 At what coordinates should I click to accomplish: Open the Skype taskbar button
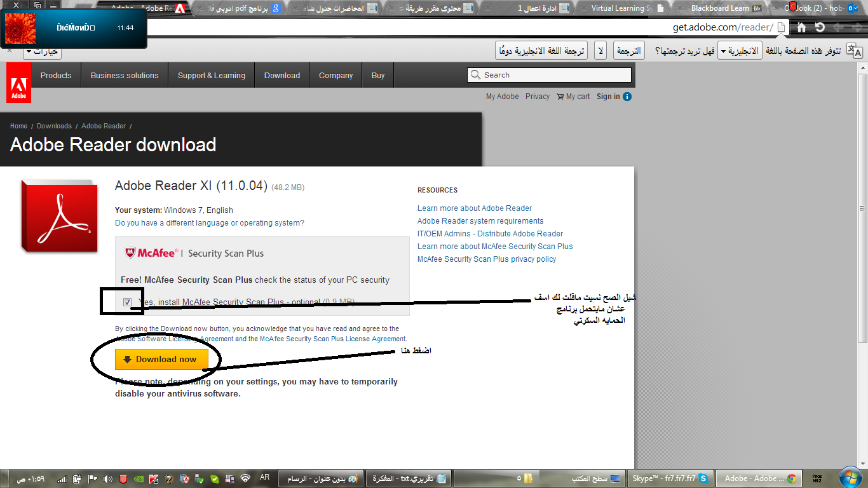[x=670, y=478]
